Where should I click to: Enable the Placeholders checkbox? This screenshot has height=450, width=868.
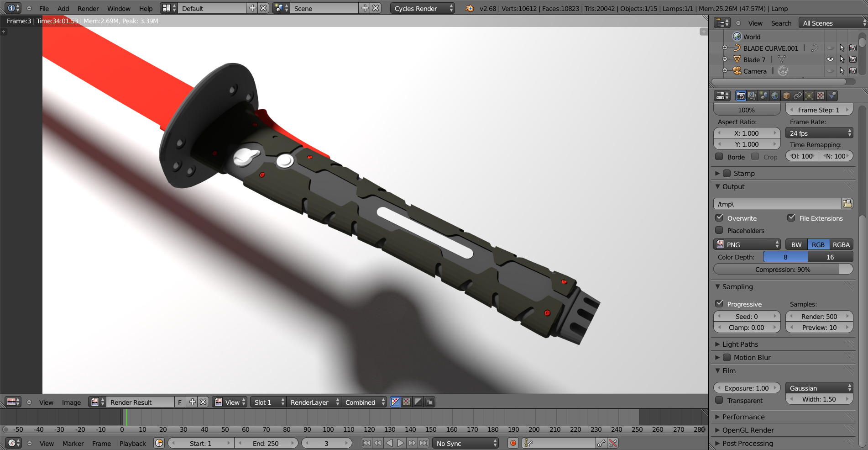click(720, 230)
